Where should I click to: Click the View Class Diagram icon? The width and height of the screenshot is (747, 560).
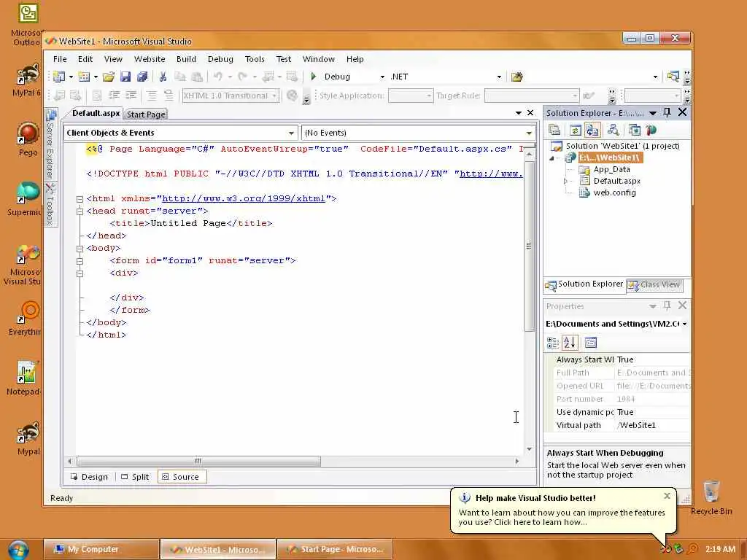pos(613,130)
